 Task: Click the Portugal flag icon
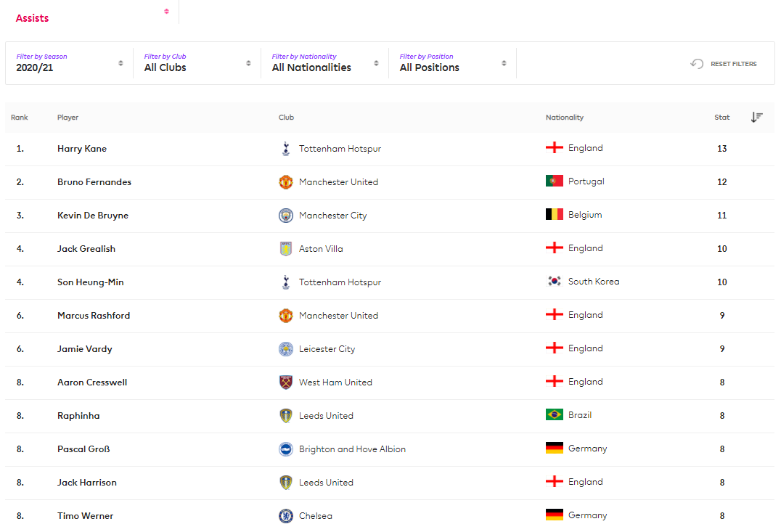pyautogui.click(x=555, y=181)
